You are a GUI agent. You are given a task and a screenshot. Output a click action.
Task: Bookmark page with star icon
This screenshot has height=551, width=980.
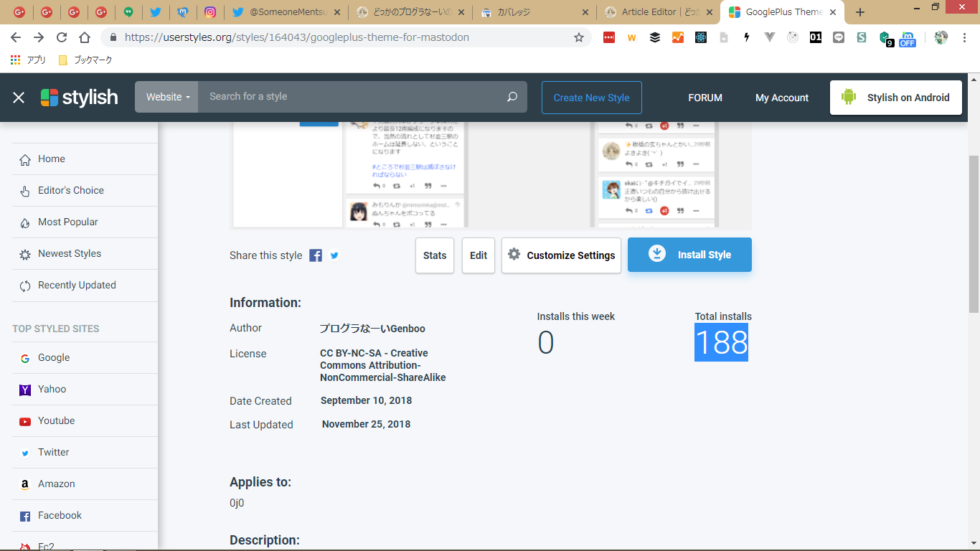(578, 37)
